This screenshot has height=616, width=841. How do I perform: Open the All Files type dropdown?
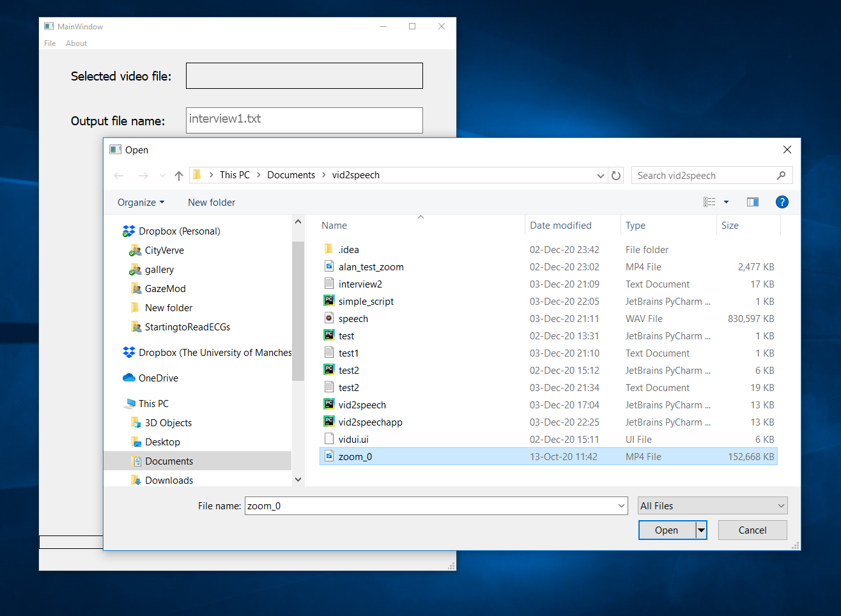point(713,505)
